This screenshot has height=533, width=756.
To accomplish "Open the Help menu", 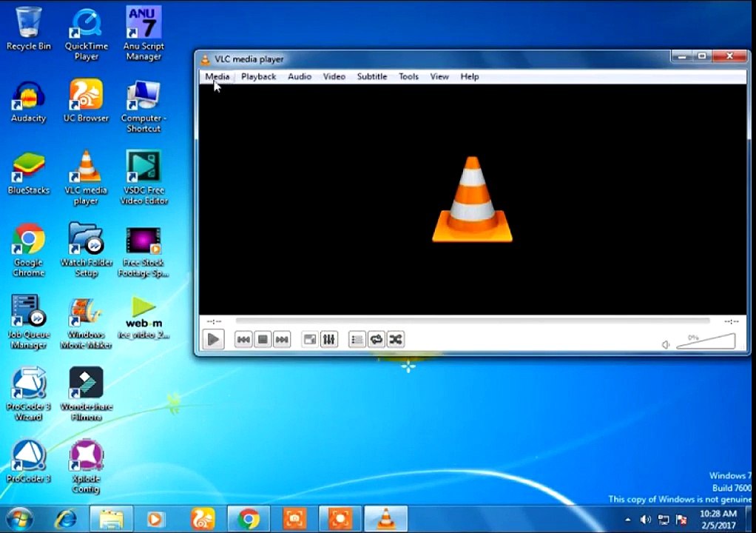I will point(469,77).
